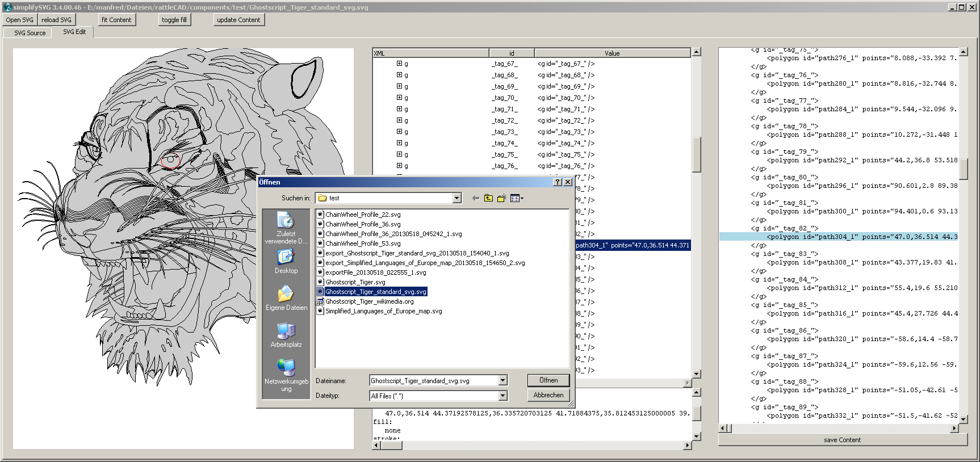Screen dimensions: 980x462
Task: Cancel dialog with Abbrechen button
Action: click(548, 395)
